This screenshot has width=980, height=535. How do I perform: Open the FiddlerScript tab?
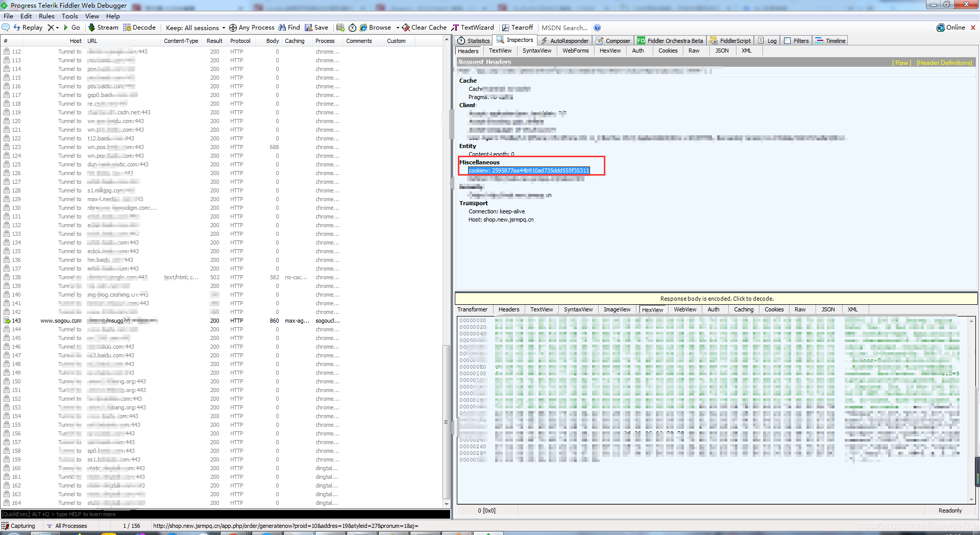click(730, 40)
